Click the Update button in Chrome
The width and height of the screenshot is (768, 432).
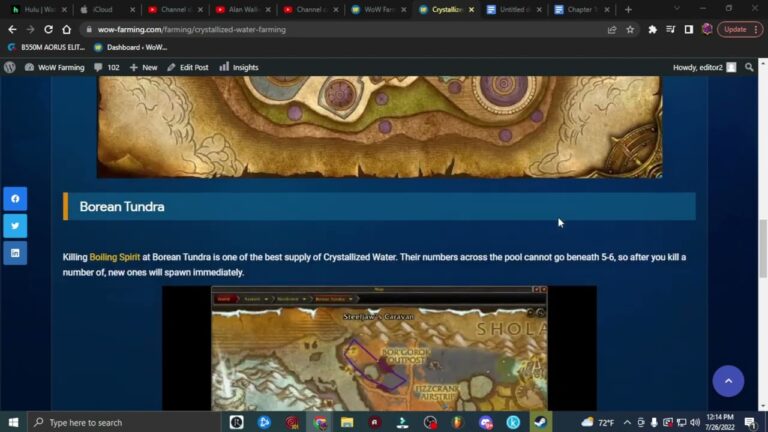[740, 29]
